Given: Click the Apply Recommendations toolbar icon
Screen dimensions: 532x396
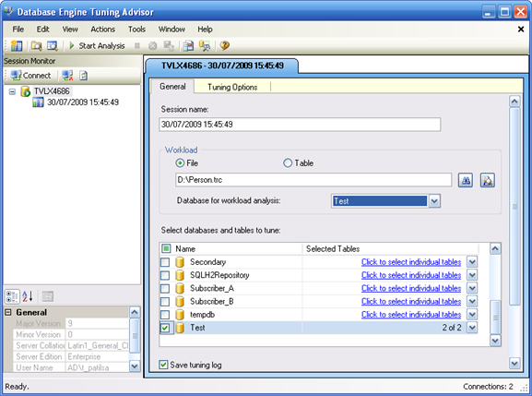Looking at the screenshot, I should click(x=205, y=45).
